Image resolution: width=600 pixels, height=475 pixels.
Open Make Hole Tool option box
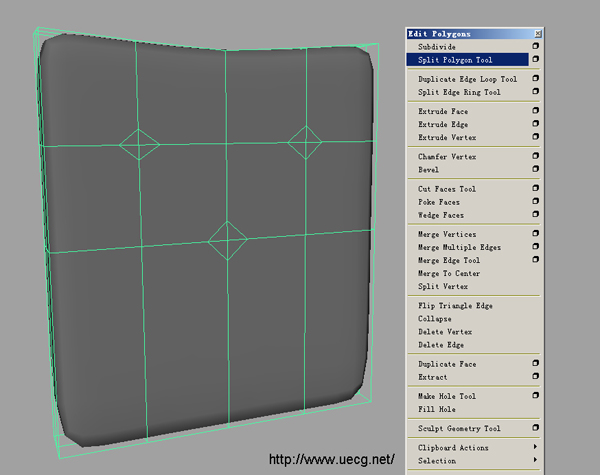535,395
